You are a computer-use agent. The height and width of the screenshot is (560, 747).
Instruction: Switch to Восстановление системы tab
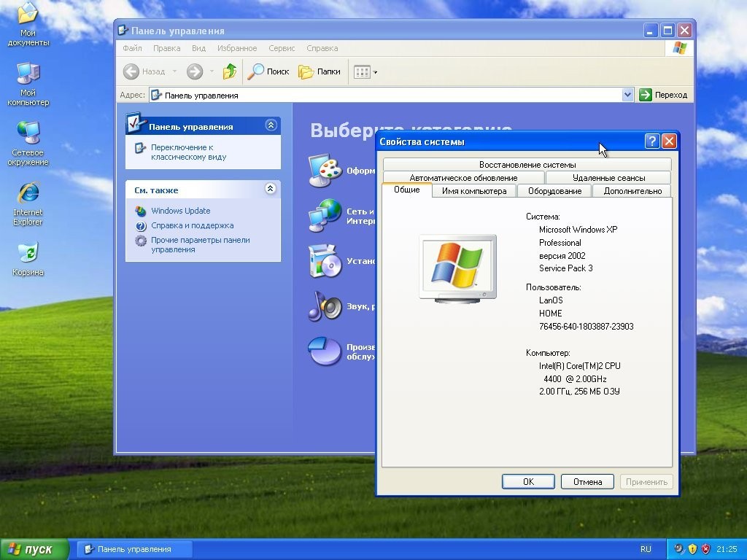pyautogui.click(x=527, y=165)
